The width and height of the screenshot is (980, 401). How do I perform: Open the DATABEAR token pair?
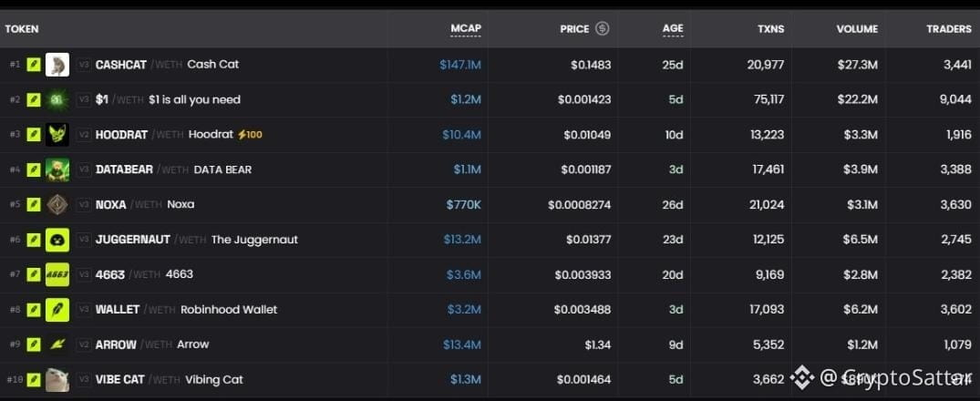tap(173, 170)
